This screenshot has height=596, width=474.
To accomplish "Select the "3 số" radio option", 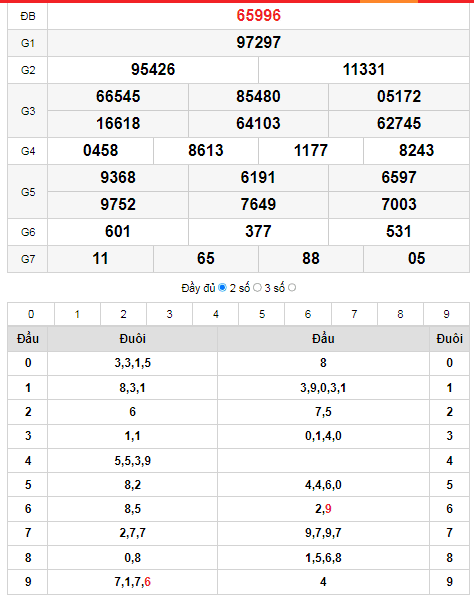I will pyautogui.click(x=292, y=288).
